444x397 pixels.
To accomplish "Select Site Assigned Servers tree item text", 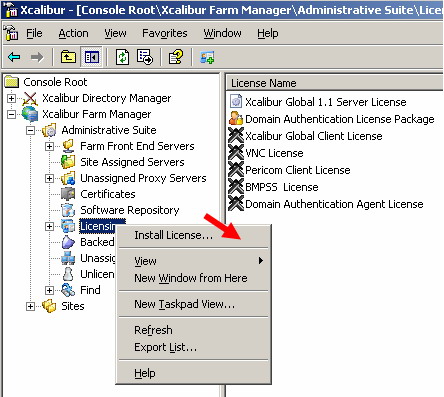I will (x=132, y=162).
